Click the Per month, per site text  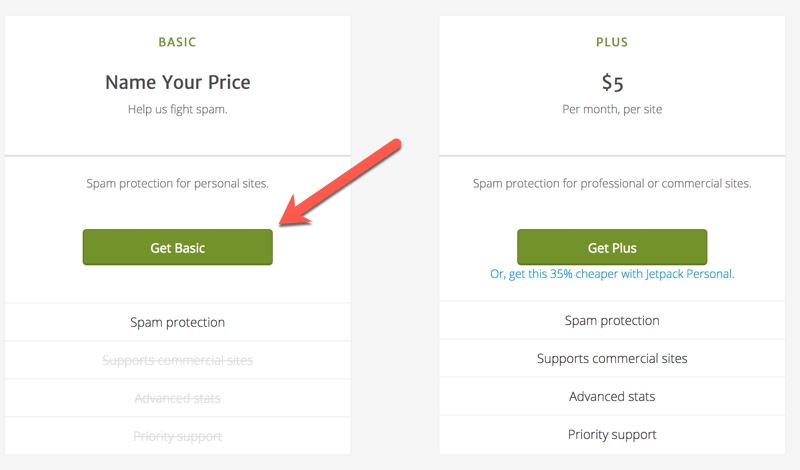click(x=611, y=108)
